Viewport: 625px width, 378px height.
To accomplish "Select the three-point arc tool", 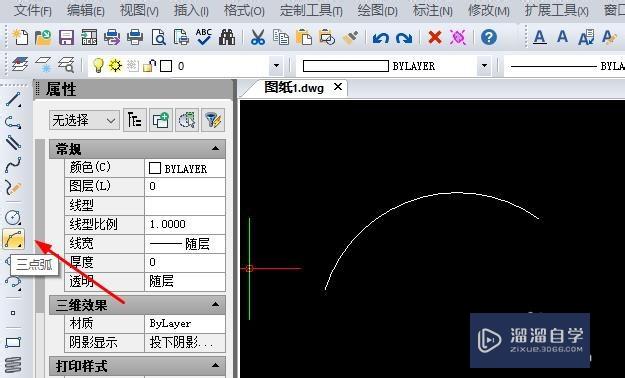I will 13,239.
